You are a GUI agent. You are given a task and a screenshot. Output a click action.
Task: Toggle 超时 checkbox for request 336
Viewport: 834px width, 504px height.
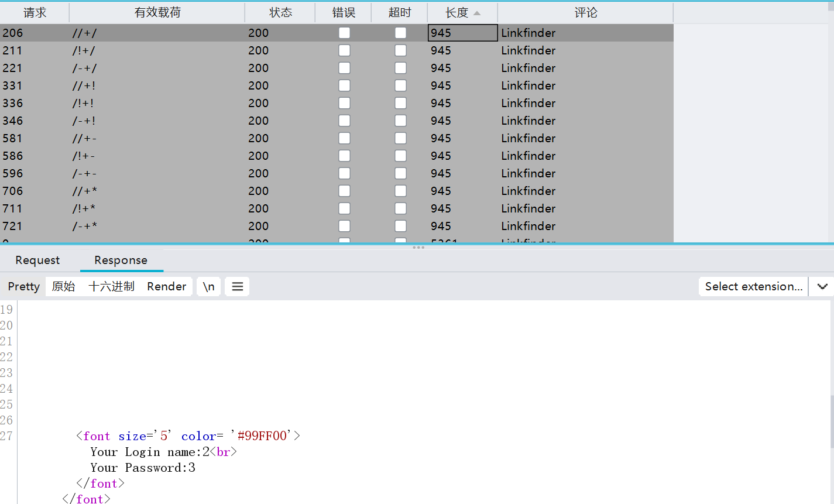pyautogui.click(x=400, y=103)
